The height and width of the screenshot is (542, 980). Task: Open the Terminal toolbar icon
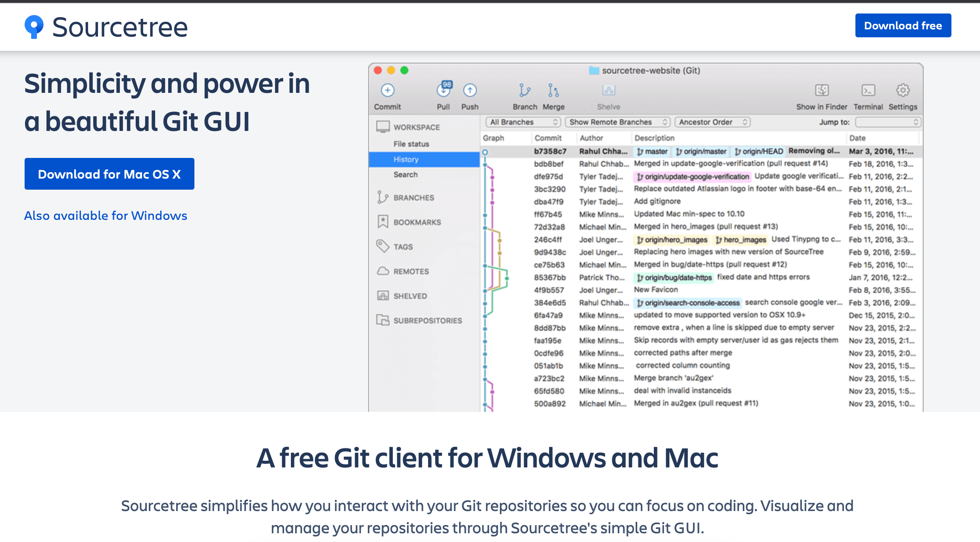(x=868, y=90)
